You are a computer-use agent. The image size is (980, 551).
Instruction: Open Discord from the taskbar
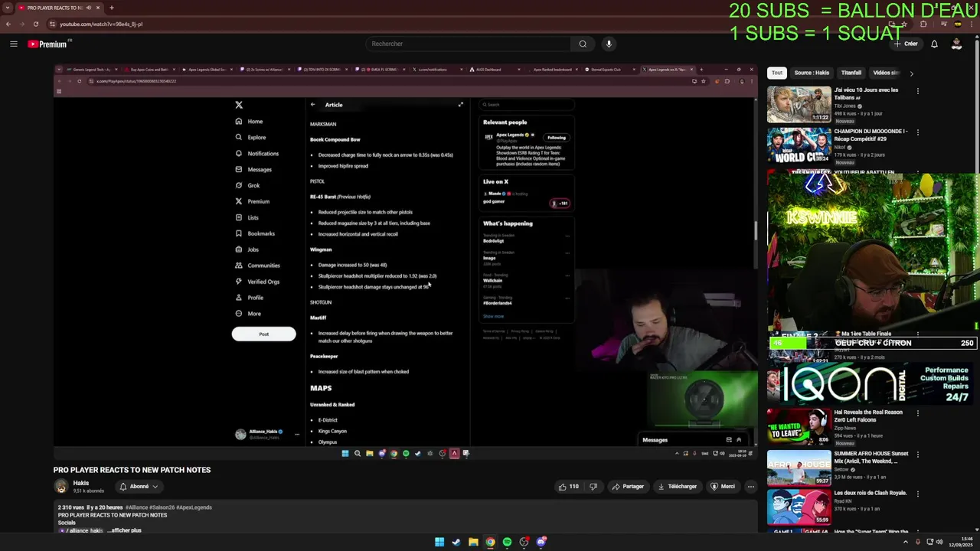[x=541, y=542]
